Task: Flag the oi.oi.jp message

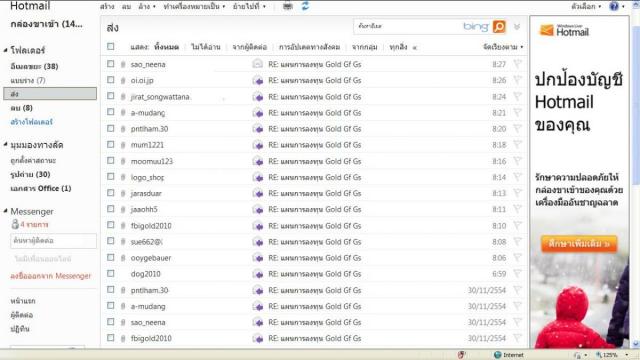Action: (517, 80)
